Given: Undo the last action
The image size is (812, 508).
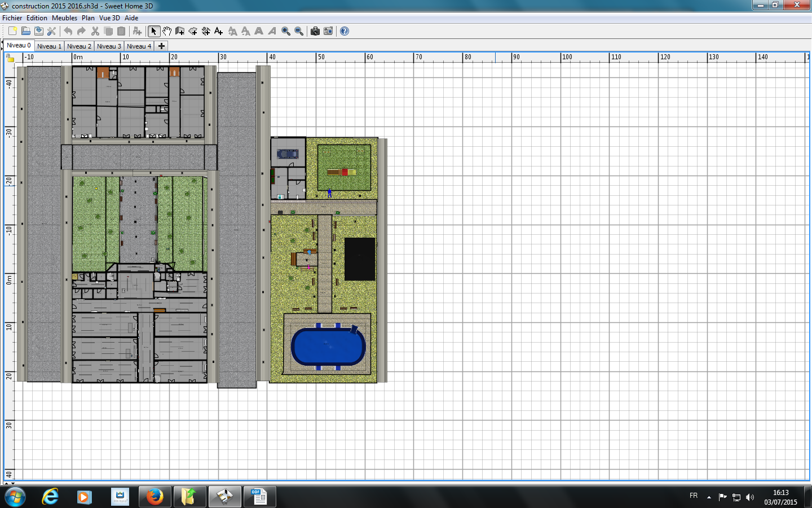Looking at the screenshot, I should tap(68, 31).
